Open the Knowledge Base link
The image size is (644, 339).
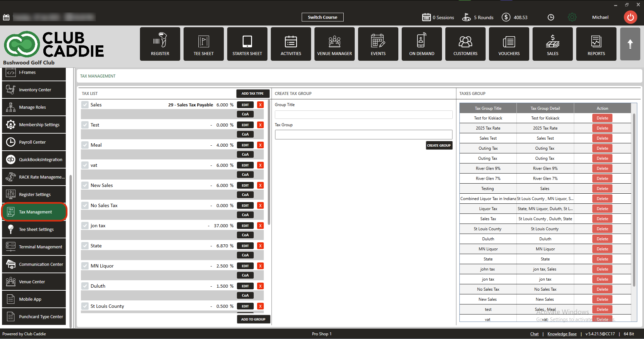tap(562, 334)
